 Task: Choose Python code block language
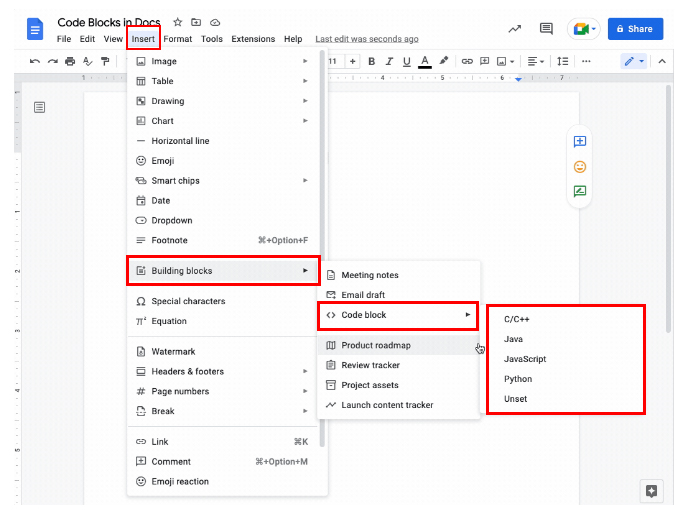coord(566,379)
